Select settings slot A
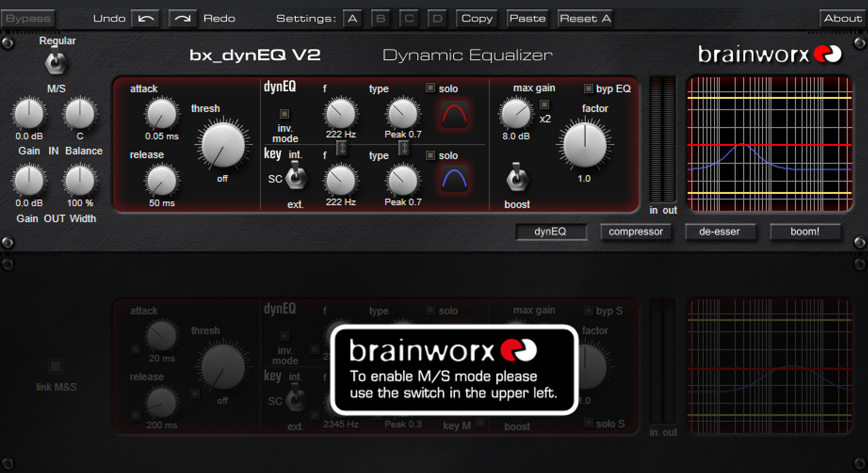This screenshot has height=473, width=868. (x=352, y=19)
